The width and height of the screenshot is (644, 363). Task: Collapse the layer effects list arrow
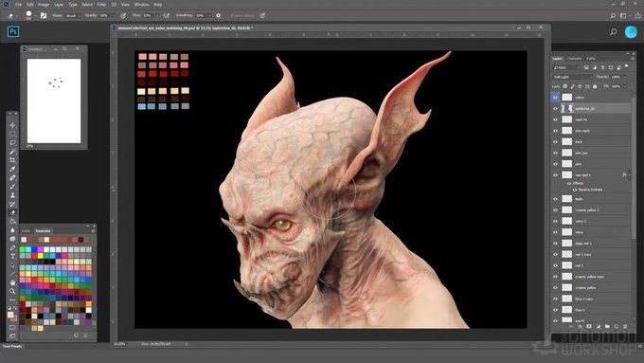629,175
